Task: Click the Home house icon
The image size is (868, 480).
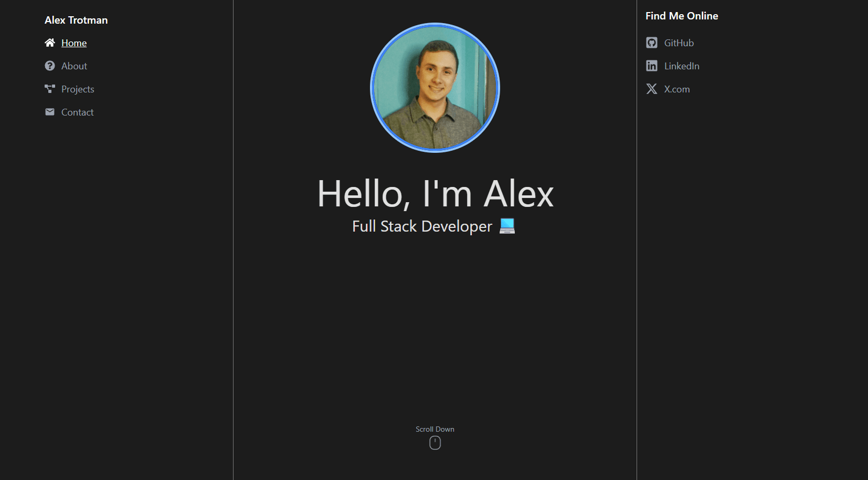Action: click(50, 43)
